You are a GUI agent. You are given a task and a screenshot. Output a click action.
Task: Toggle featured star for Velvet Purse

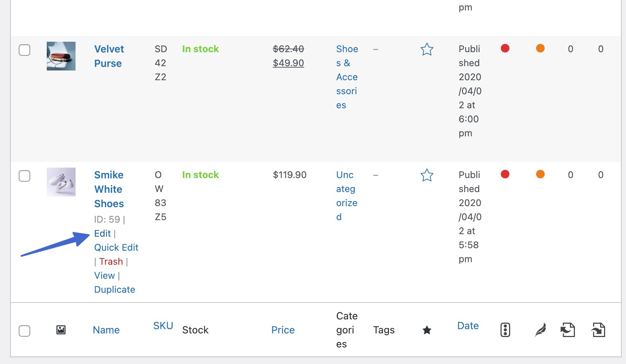[x=427, y=49]
